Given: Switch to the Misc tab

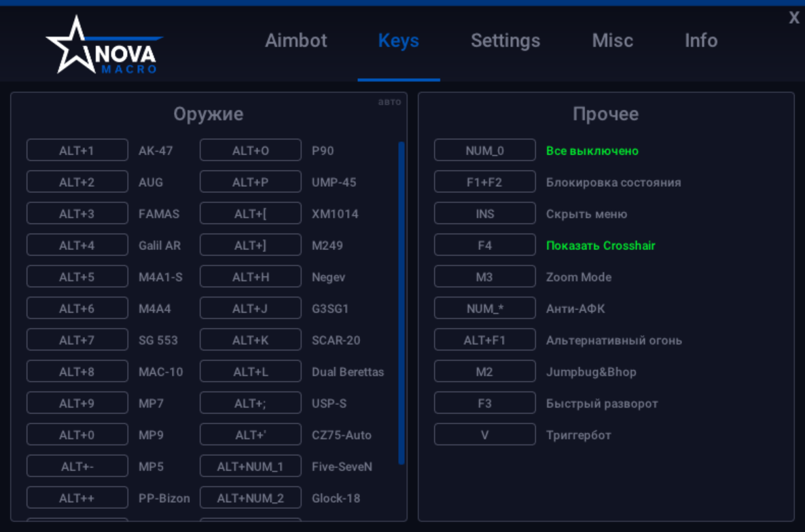Looking at the screenshot, I should coord(611,41).
